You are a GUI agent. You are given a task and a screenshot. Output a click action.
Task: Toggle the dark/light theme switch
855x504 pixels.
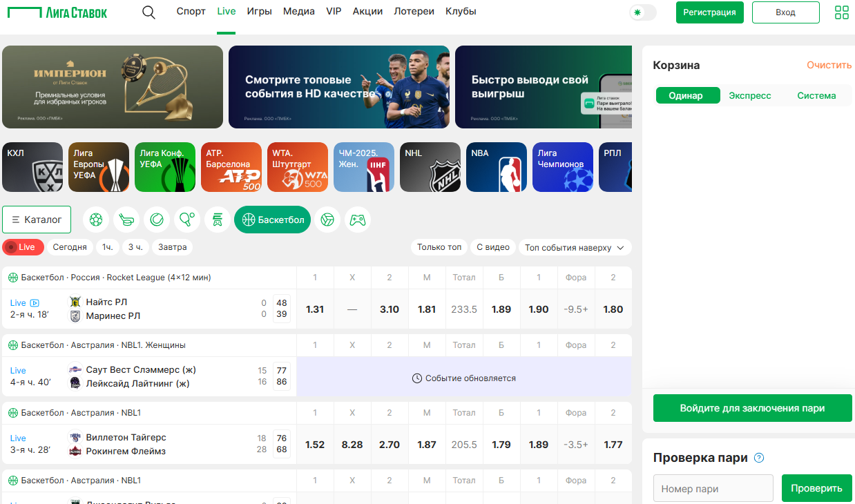pos(642,12)
